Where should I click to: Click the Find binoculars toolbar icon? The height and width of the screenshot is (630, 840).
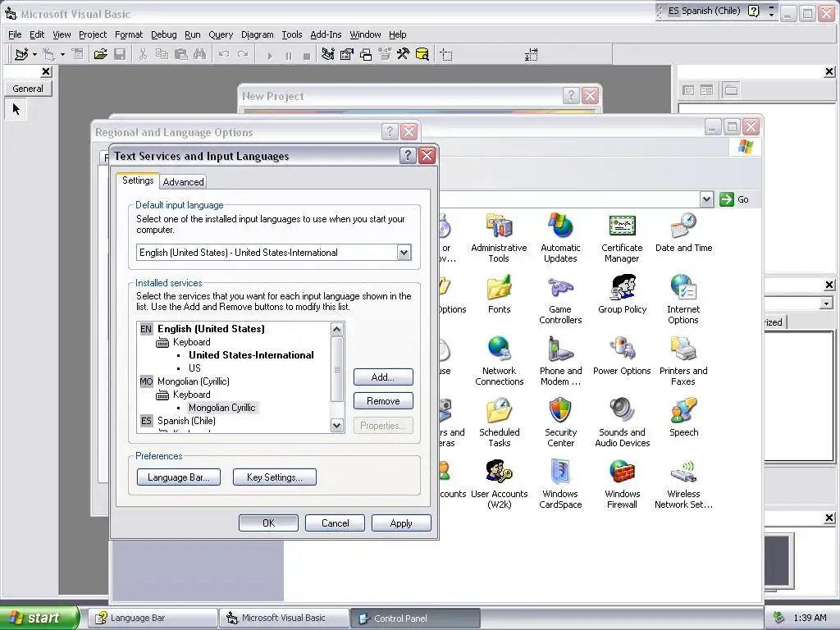[200, 54]
